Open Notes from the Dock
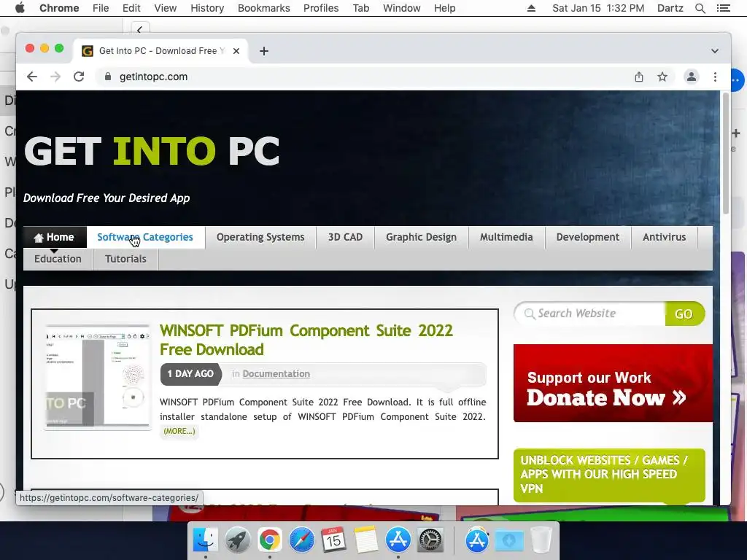 pos(366,540)
